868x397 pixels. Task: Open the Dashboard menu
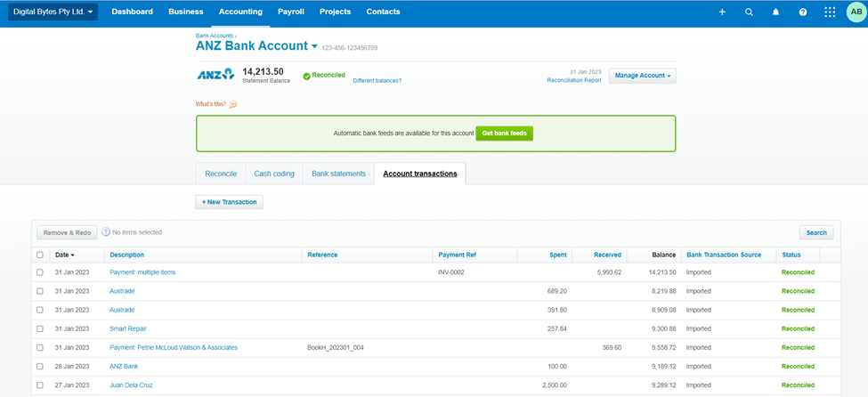[x=133, y=12]
